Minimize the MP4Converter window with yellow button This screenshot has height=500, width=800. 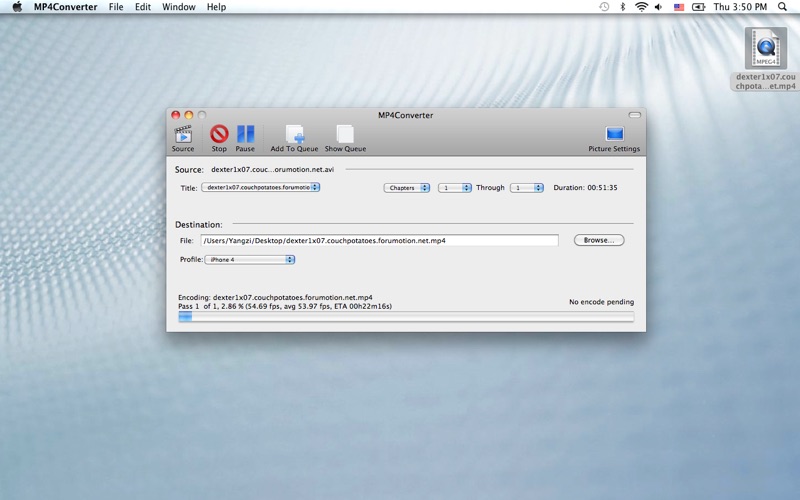[x=189, y=115]
